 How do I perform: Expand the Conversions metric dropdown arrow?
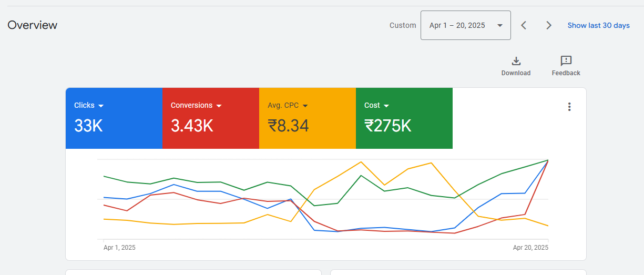coord(219,106)
